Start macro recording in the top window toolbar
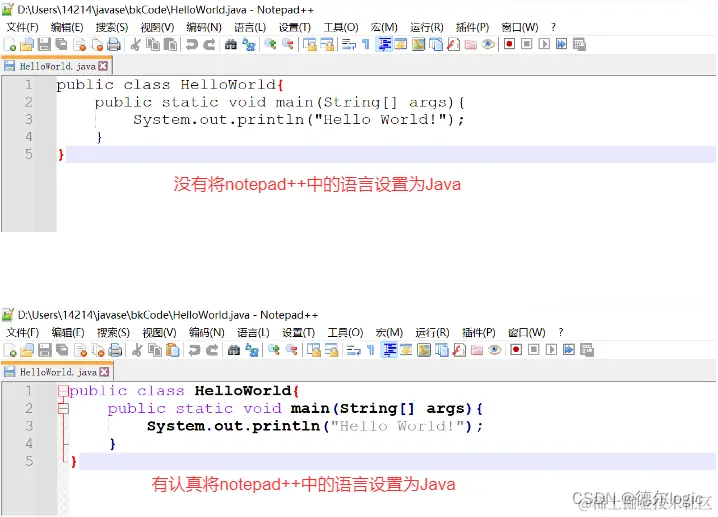 point(509,44)
